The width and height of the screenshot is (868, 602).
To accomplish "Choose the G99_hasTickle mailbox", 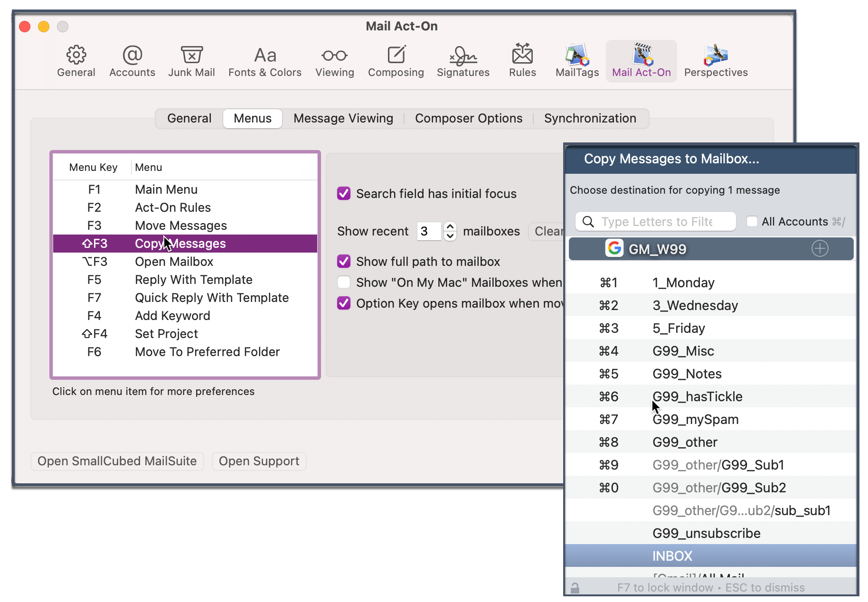I will [711, 396].
